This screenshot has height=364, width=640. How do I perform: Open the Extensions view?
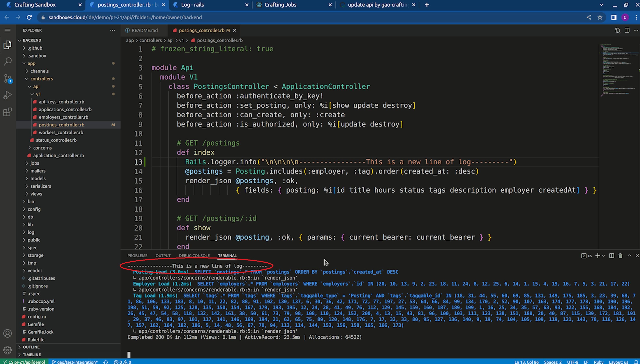point(8,112)
